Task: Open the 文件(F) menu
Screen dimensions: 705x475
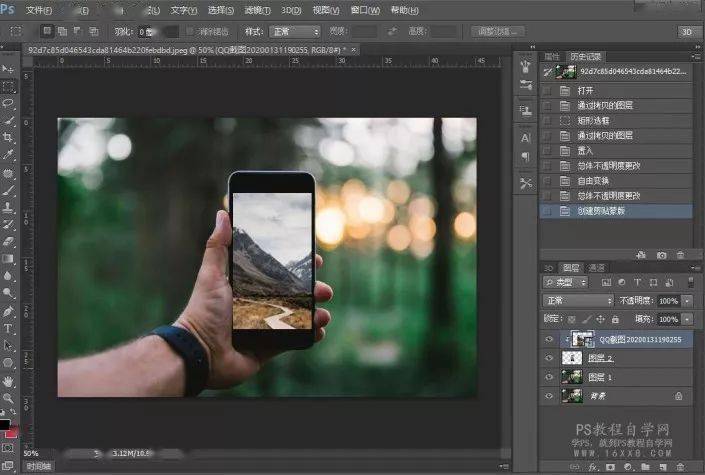Action: [39, 10]
